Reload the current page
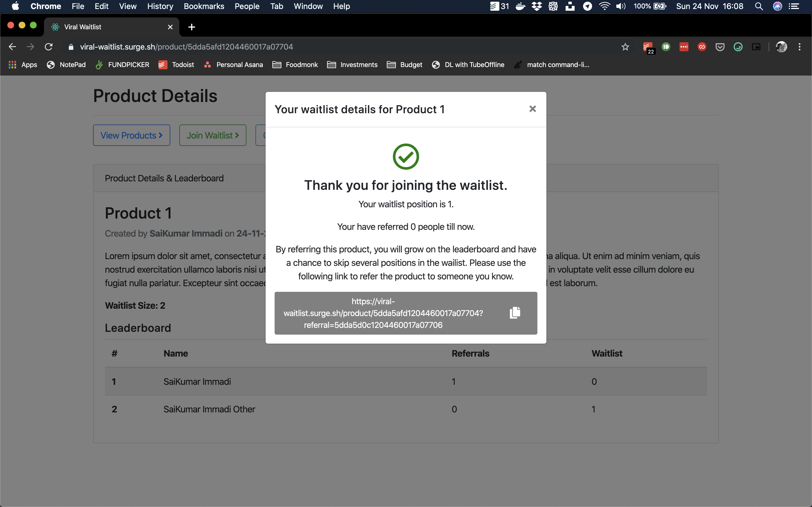 click(49, 47)
